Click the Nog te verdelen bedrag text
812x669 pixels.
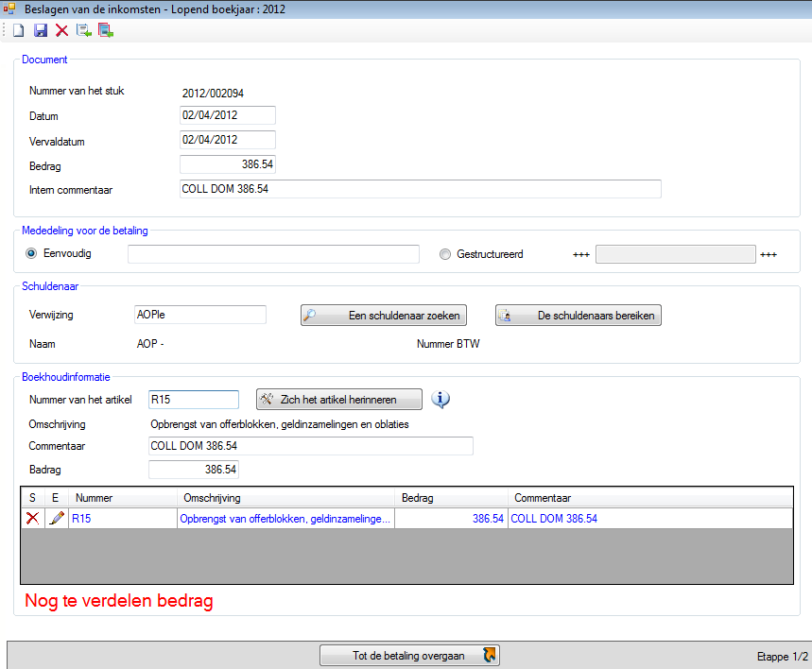pyautogui.click(x=119, y=601)
